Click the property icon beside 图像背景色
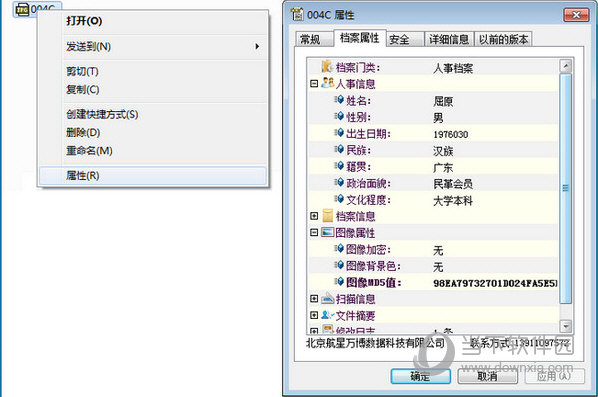Viewport: 598px width, 397px height. coord(339,265)
